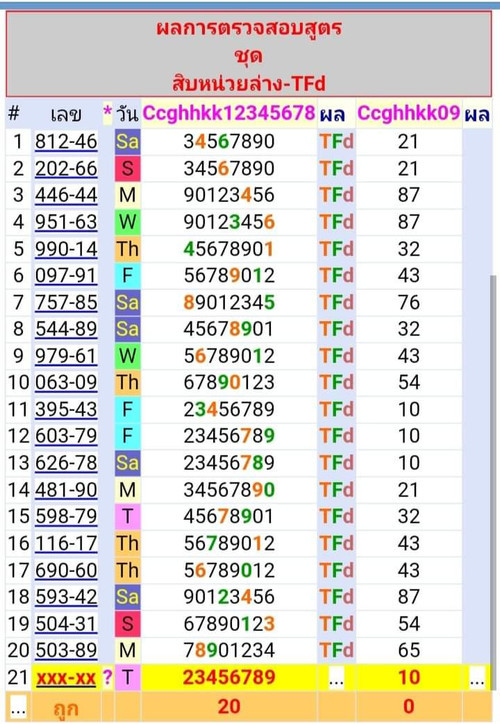The height and width of the screenshot is (724, 500).
Task: Click the ellipsis button in the bottom-left summary row
Action: 18,707
